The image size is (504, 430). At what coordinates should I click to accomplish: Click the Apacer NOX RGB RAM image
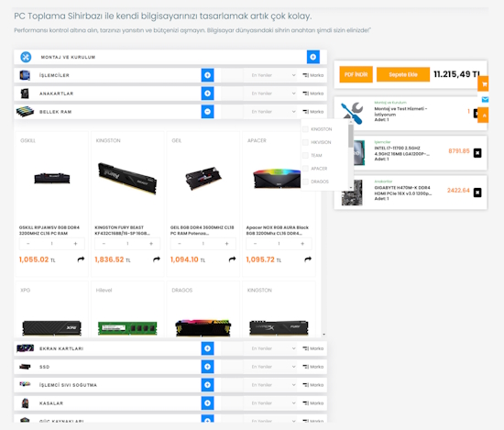coord(277,179)
